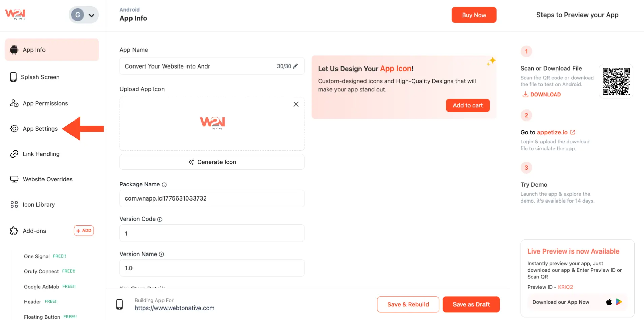
Task: Go to App Permissions
Action: tap(45, 103)
